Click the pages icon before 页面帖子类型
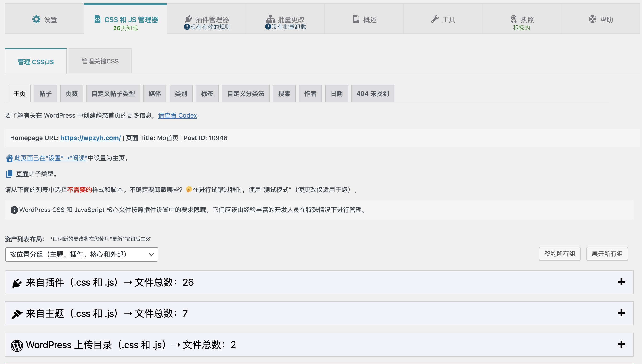 click(9, 174)
